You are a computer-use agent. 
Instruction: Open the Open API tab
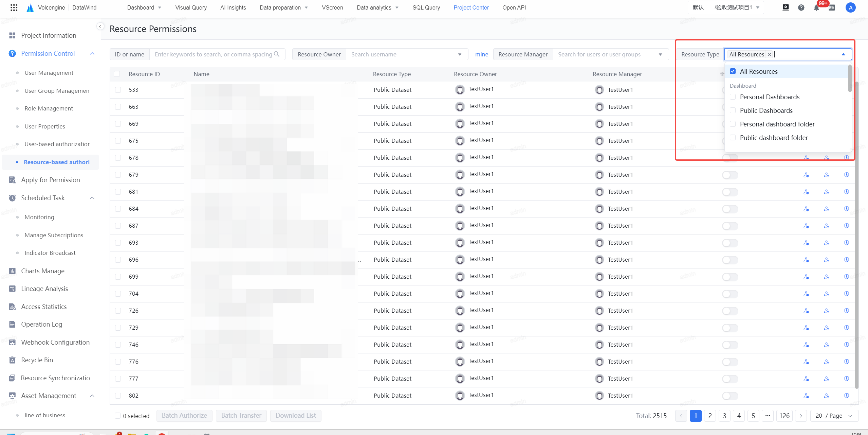514,7
